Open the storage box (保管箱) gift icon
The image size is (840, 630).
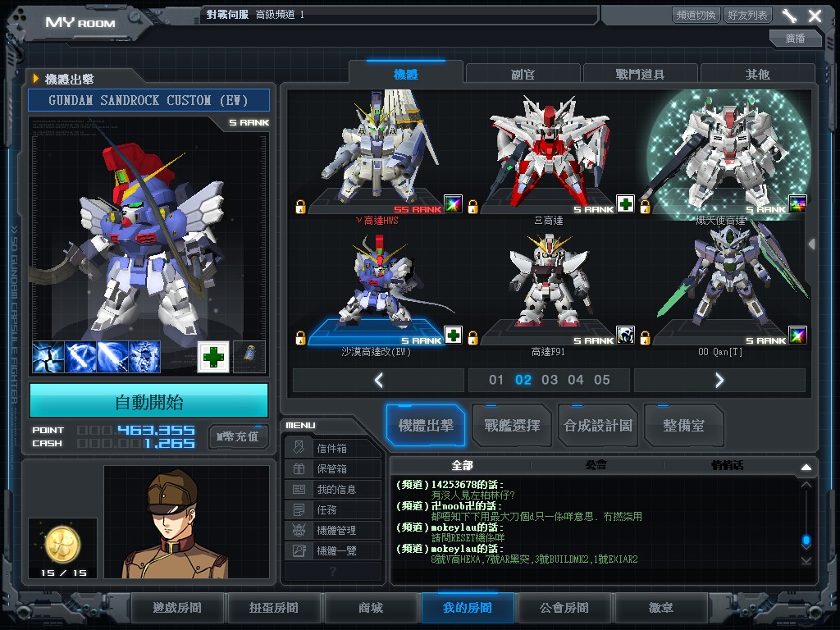point(299,468)
